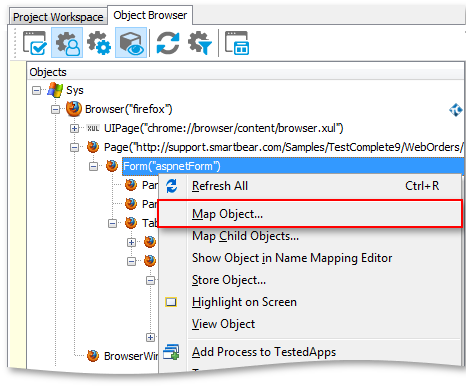Select the Sys tree item

point(75,90)
